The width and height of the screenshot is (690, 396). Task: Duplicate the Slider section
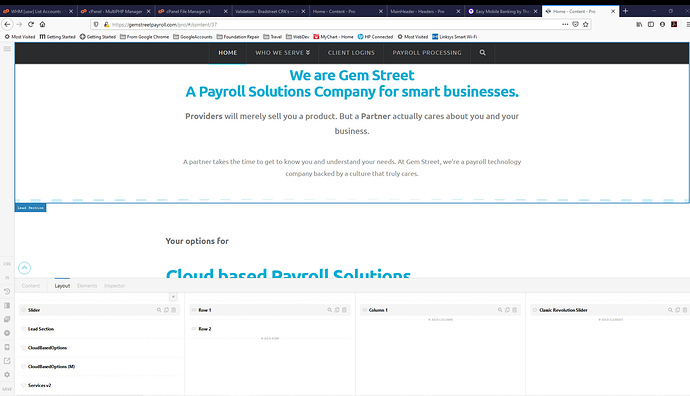(166, 310)
